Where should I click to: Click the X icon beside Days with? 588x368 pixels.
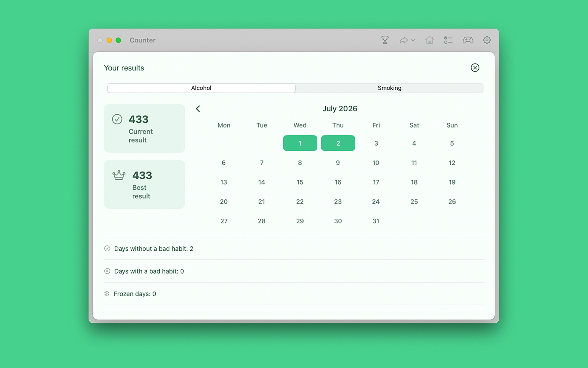tap(107, 271)
